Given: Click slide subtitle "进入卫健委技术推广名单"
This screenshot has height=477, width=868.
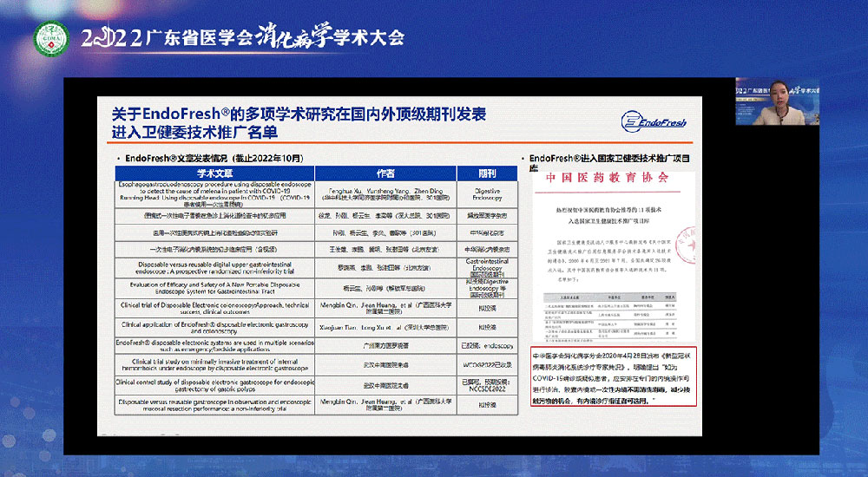Looking at the screenshot, I should 194,132.
